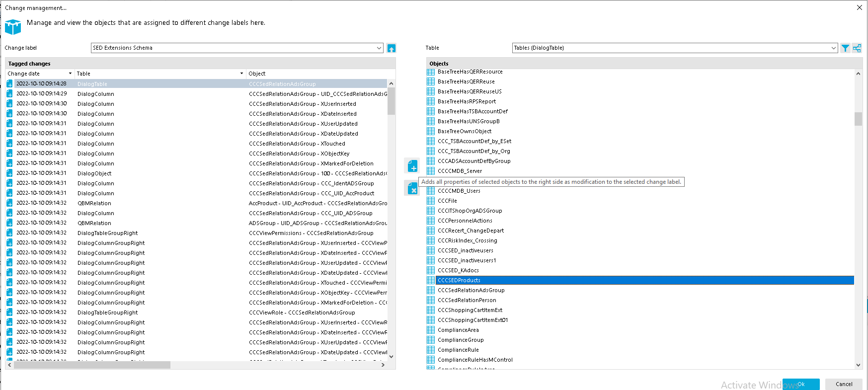Click the blue up-arrow icon beside Change label
This screenshot has height=390, width=868.
coord(392,48)
